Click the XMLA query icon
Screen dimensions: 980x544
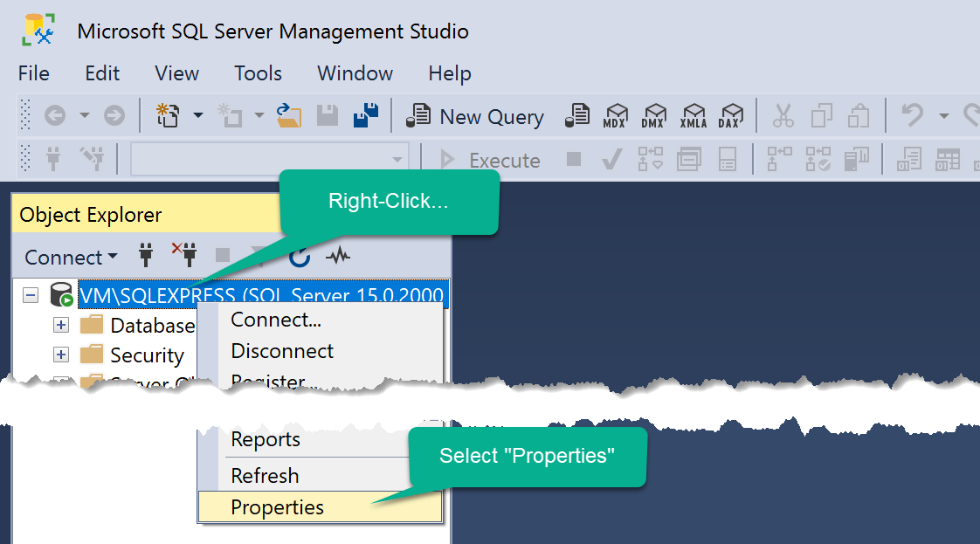(x=694, y=115)
